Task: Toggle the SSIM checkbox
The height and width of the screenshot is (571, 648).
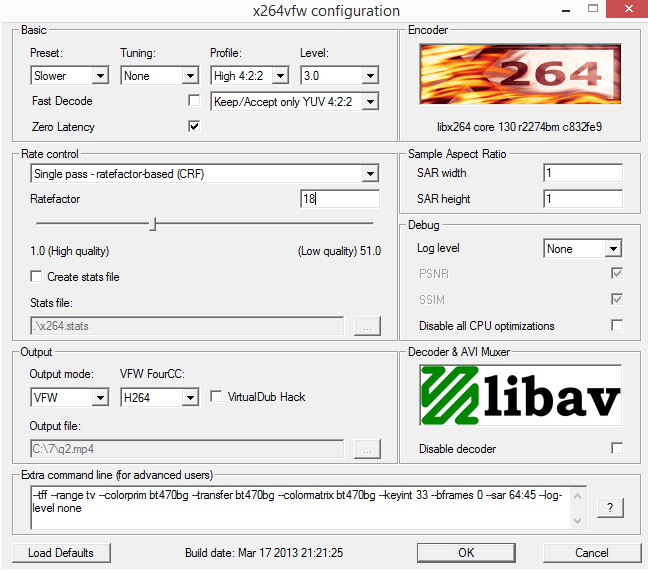Action: [x=617, y=299]
